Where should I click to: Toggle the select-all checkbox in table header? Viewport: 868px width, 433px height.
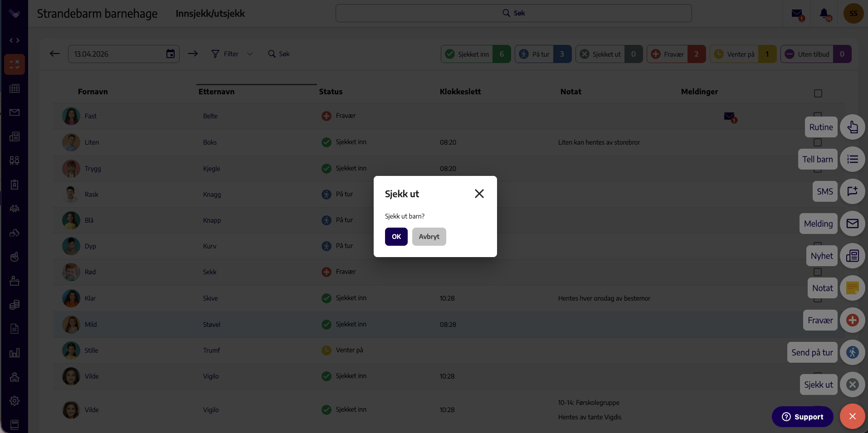tap(818, 93)
